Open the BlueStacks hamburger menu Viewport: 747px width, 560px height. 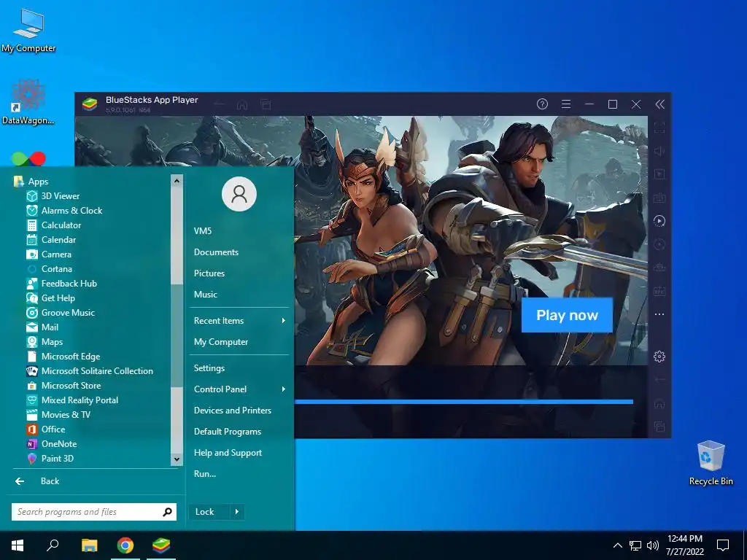pyautogui.click(x=566, y=104)
